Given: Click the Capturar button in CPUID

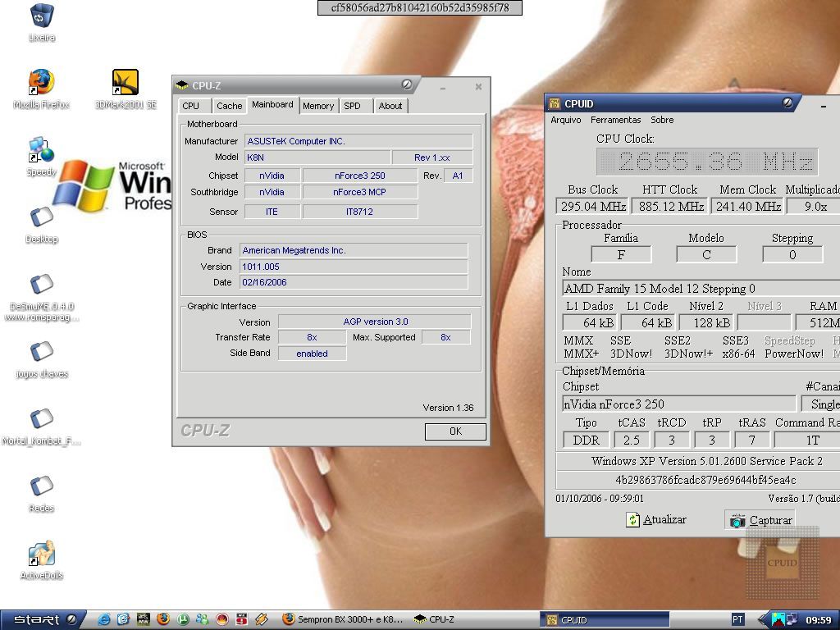Looking at the screenshot, I should point(760,520).
